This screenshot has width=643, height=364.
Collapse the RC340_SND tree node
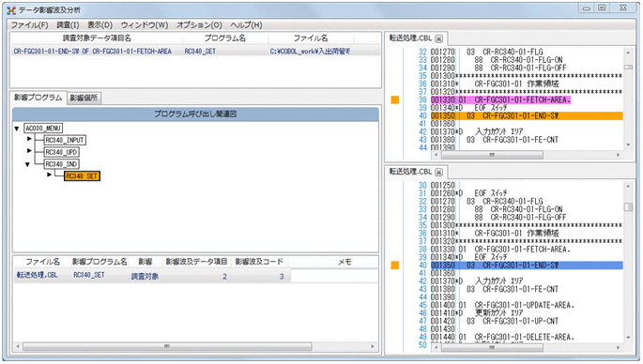point(27,164)
